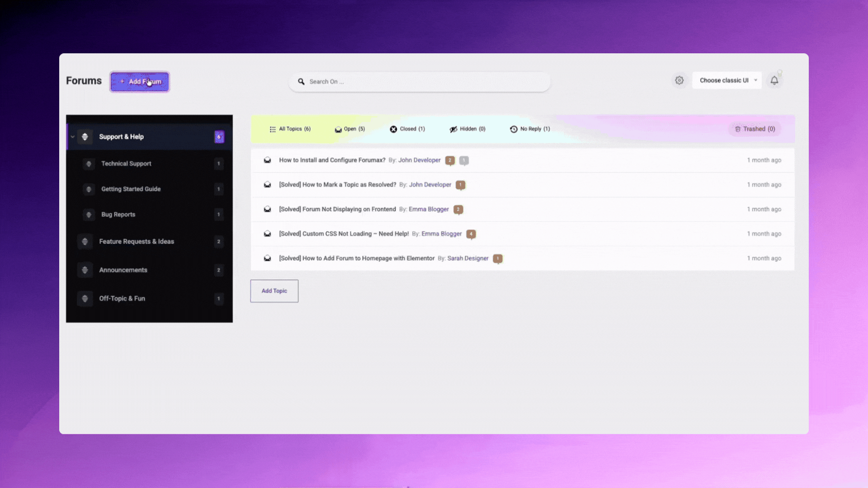
Task: Focus the Search On input field
Action: click(420, 82)
